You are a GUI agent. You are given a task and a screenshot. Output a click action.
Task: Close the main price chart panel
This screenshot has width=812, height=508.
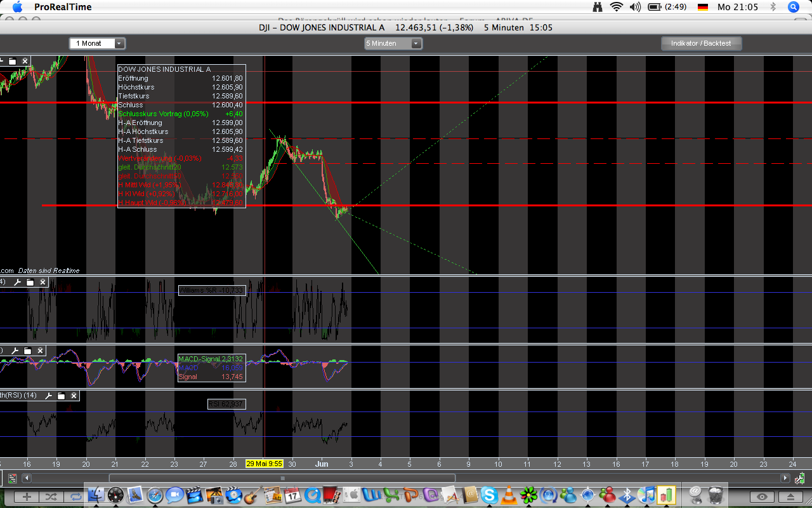coord(25,61)
